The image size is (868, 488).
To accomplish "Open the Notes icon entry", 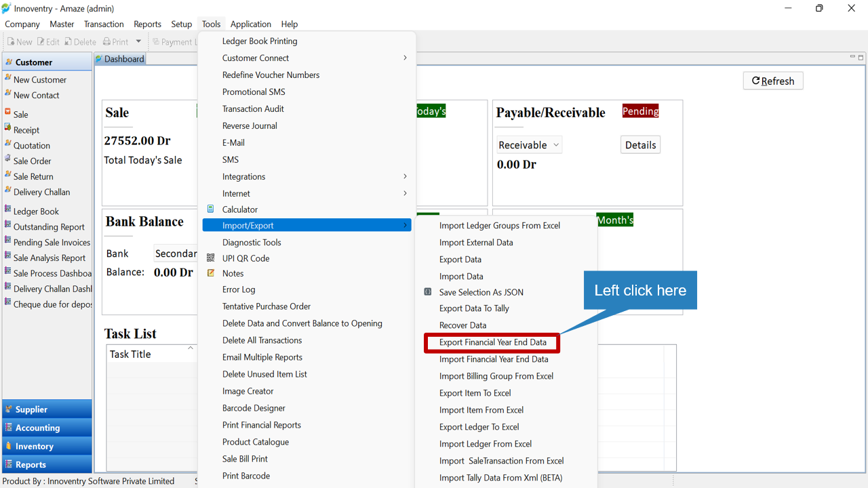I will coord(211,273).
